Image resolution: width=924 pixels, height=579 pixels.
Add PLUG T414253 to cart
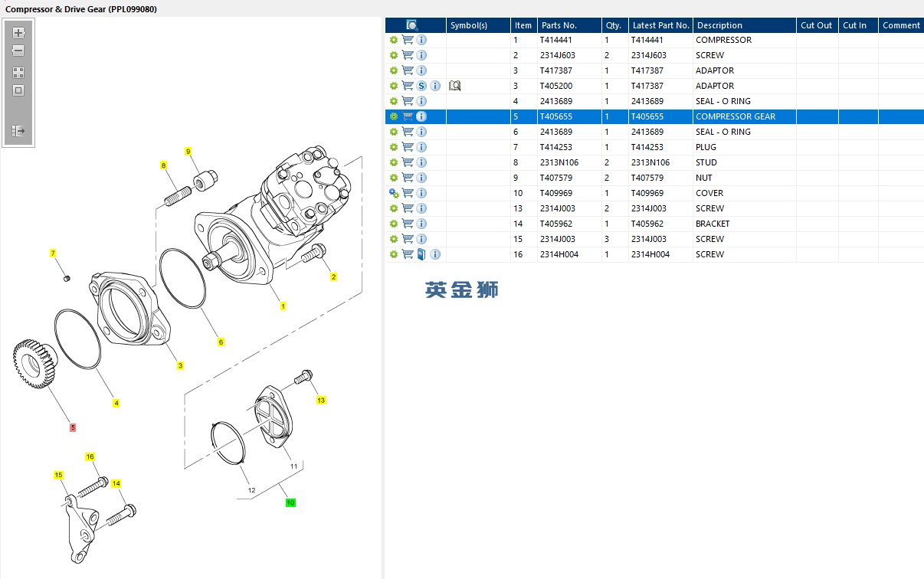408,147
